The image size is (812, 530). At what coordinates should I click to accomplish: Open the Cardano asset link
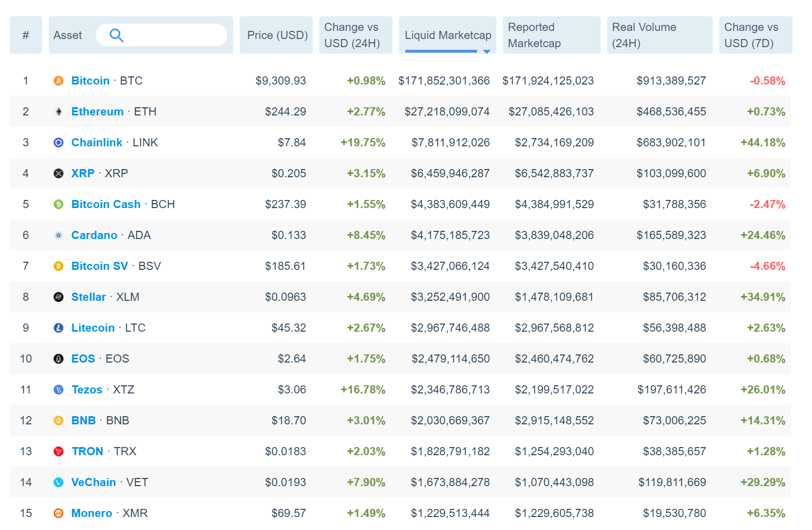[94, 235]
